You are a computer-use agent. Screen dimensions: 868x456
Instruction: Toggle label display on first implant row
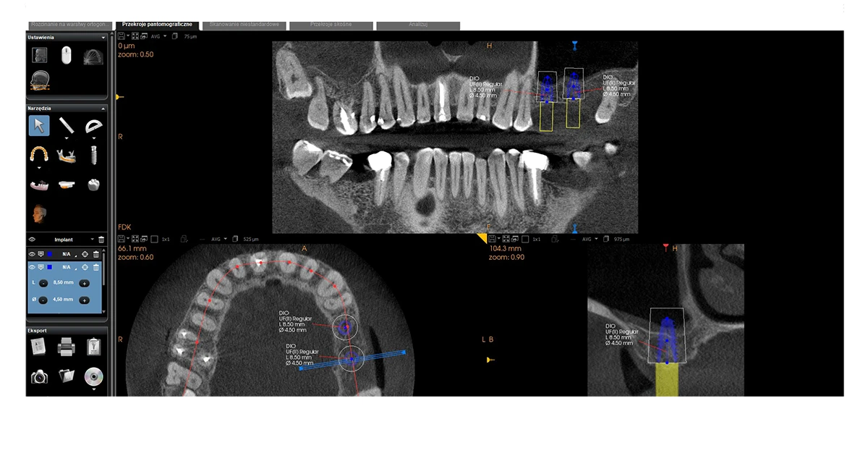point(41,254)
